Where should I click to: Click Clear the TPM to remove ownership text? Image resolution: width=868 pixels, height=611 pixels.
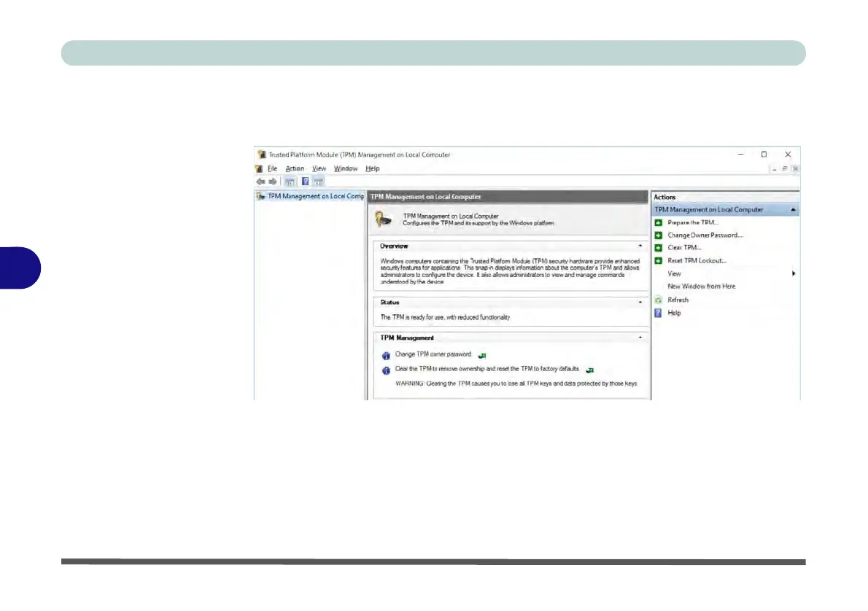click(487, 369)
